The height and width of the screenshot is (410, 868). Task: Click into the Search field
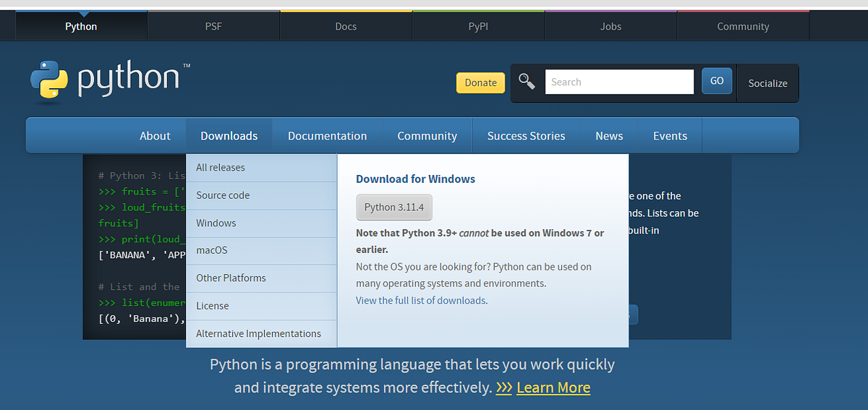coord(619,82)
